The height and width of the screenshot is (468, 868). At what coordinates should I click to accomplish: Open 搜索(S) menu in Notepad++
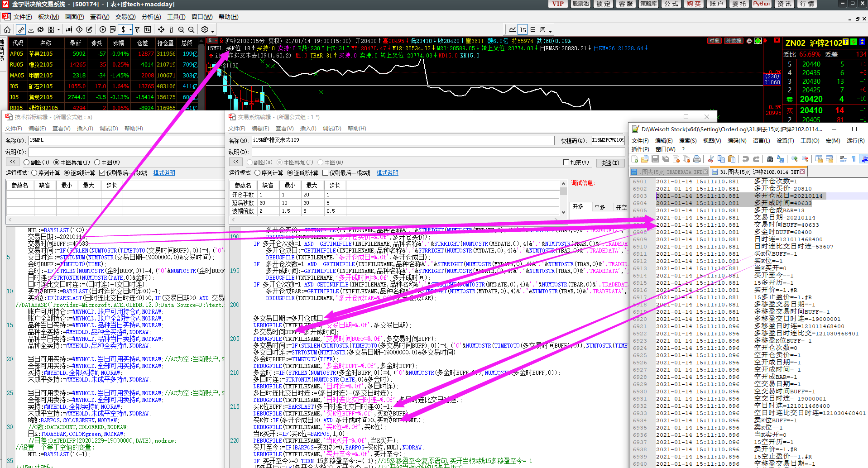point(688,141)
